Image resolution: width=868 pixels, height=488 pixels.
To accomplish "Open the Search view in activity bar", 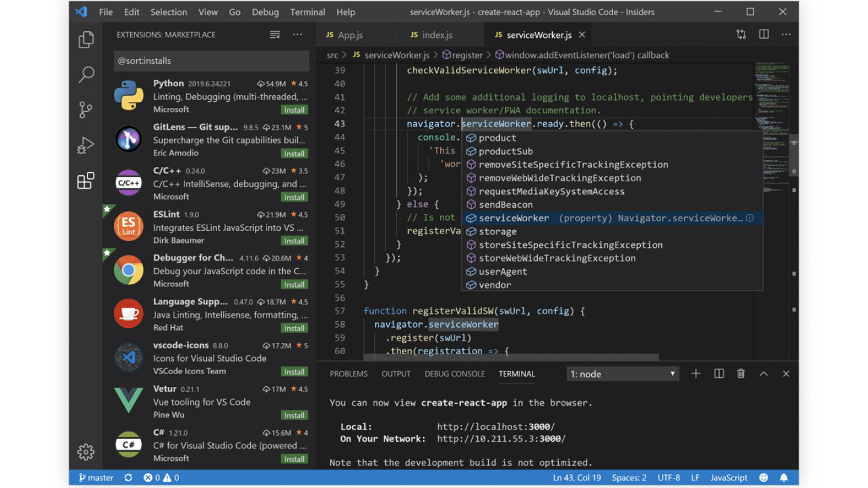I will (x=86, y=75).
